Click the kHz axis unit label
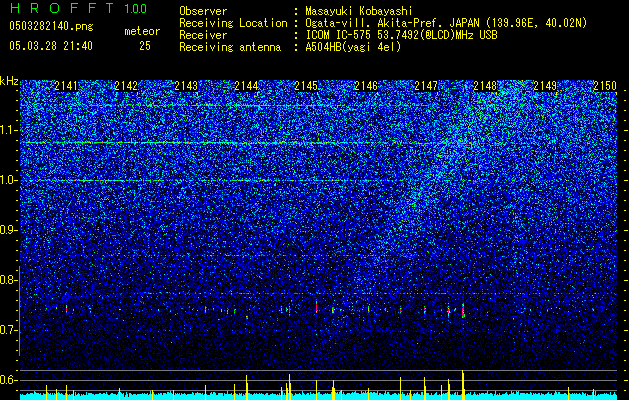 (x=9, y=81)
